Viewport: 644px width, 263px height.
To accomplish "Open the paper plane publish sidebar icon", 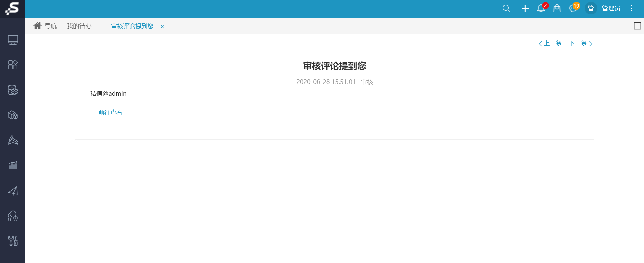I will (13, 191).
